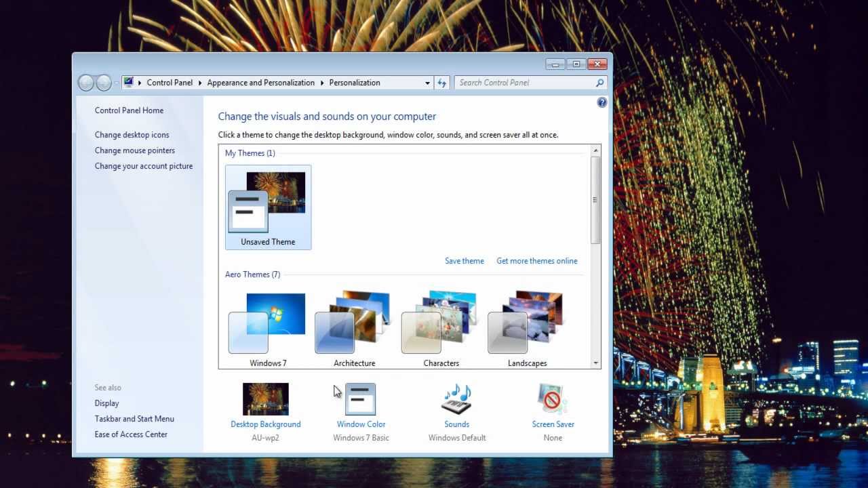The height and width of the screenshot is (488, 868).
Task: Click the search magnifier icon
Action: click(x=599, y=83)
